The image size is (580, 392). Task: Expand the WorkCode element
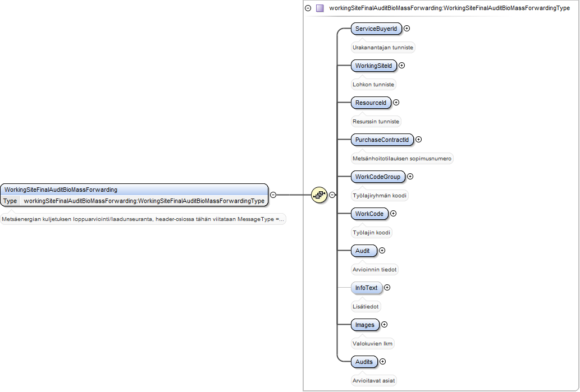(x=394, y=214)
